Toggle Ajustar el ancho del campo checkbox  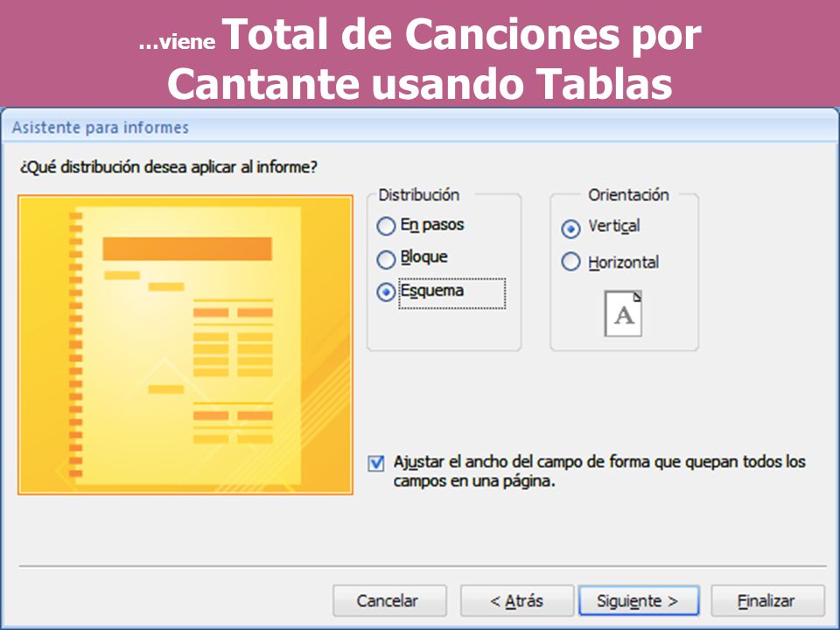(x=376, y=463)
